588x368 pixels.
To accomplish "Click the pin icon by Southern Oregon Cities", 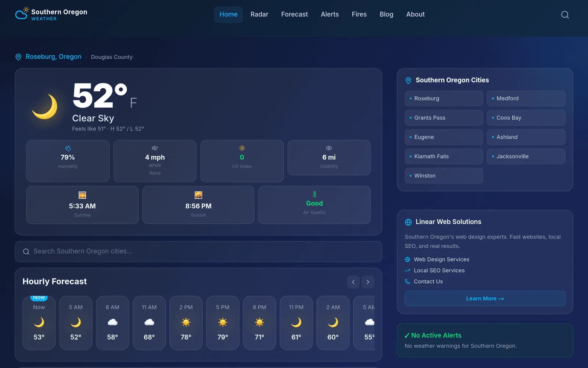I will point(408,80).
